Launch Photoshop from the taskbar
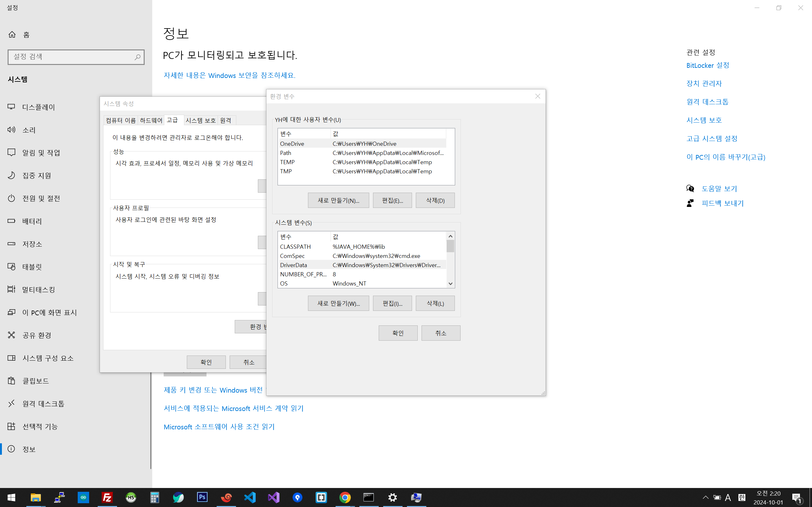812x507 pixels. (202, 497)
